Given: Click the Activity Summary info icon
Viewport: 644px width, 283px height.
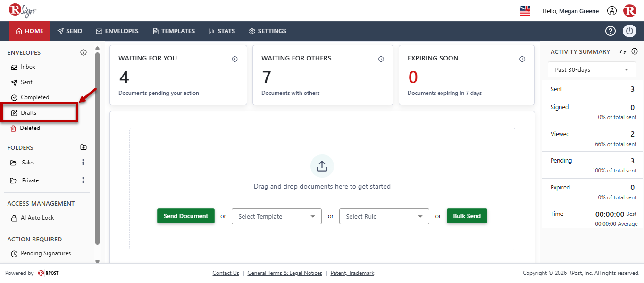Looking at the screenshot, I should (x=635, y=51).
